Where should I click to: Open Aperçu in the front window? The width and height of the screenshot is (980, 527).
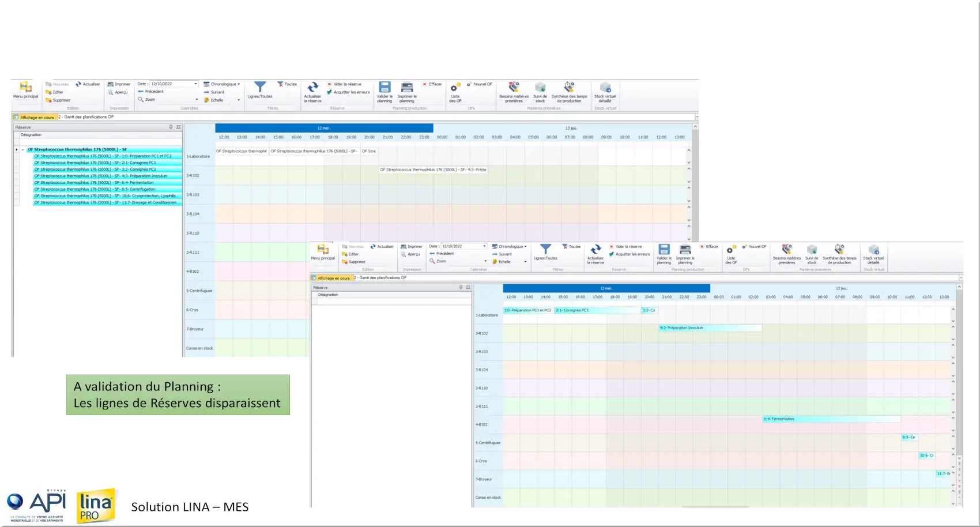410,254
